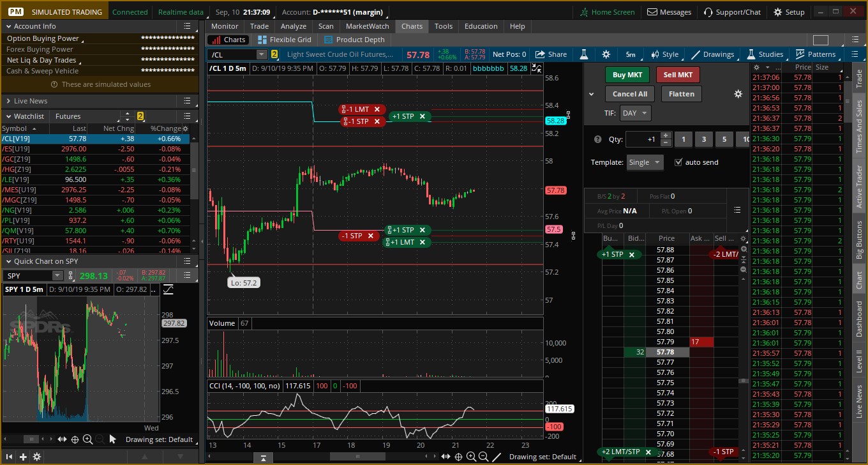
Task: Click the crosshair pan icon below main chart
Action: pyautogui.click(x=458, y=456)
